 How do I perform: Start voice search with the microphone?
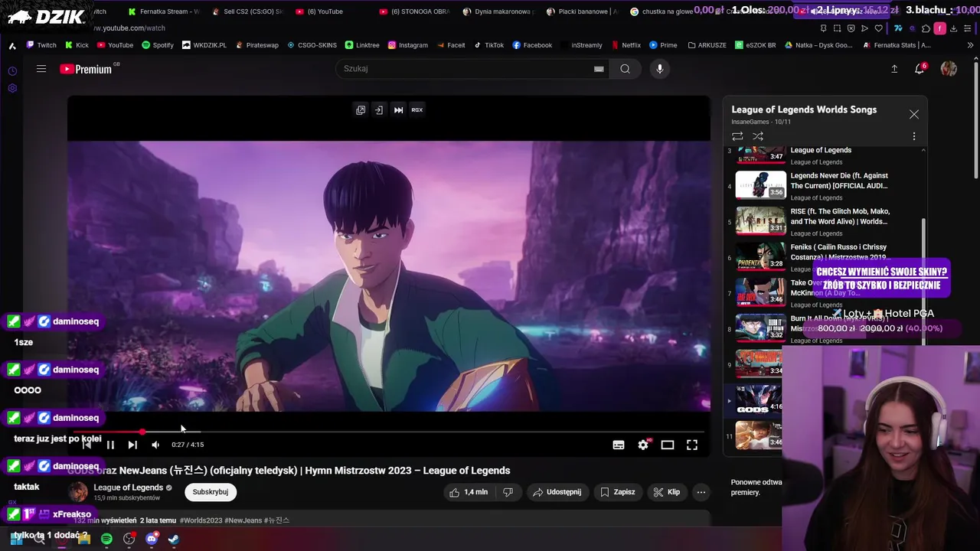pos(659,69)
